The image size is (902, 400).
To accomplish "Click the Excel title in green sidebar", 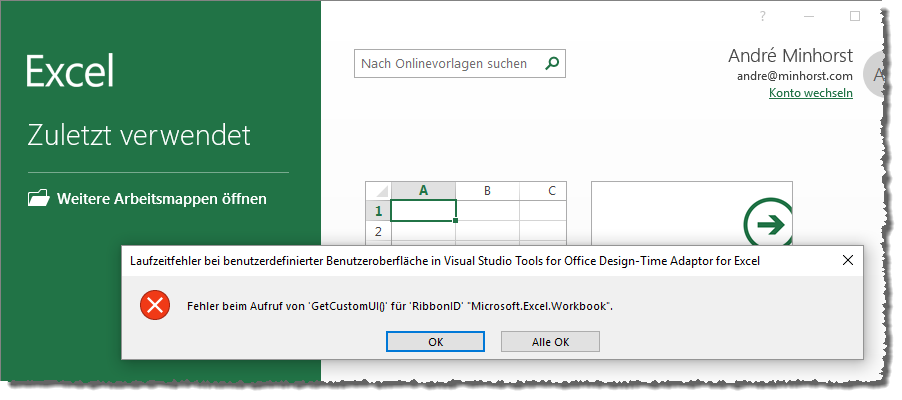I will click(70, 70).
